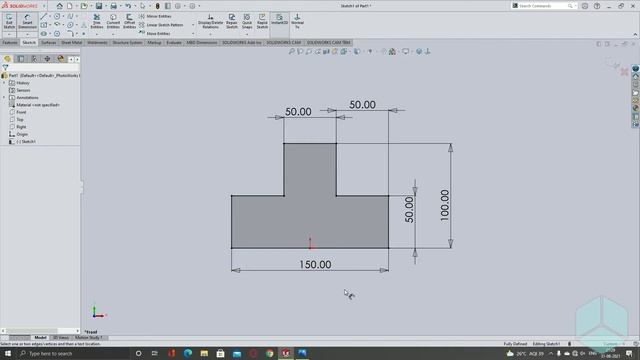Click the Windows Start button
640x360 pixels.
point(7,353)
